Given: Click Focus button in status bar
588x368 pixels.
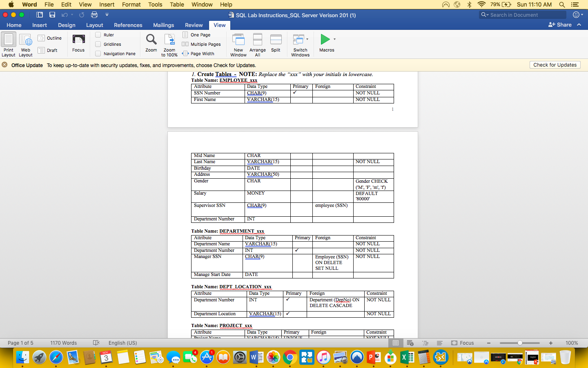Looking at the screenshot, I should (x=463, y=343).
